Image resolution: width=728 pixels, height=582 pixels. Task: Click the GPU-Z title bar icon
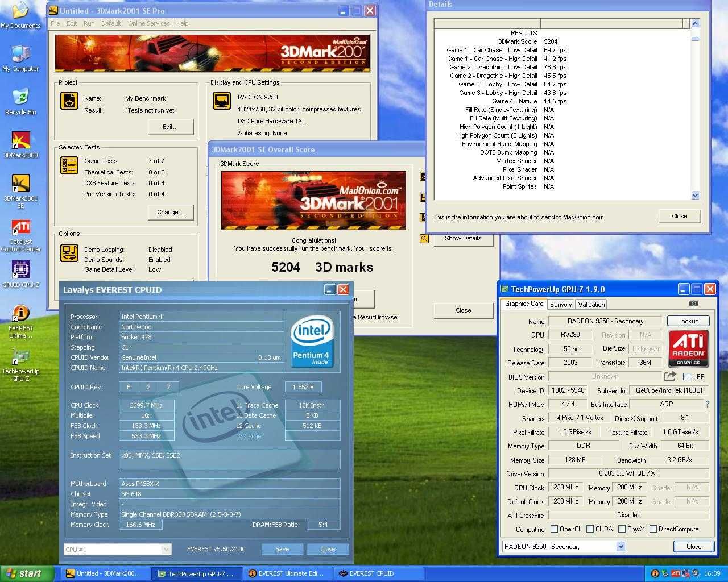[x=504, y=289]
